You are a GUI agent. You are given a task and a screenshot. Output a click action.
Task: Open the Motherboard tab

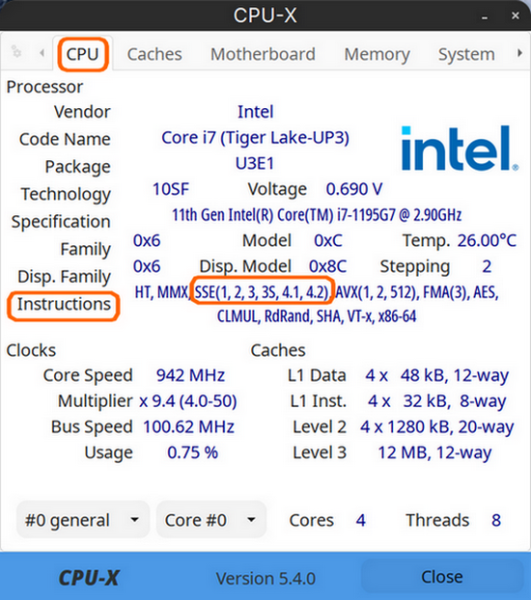click(x=263, y=54)
